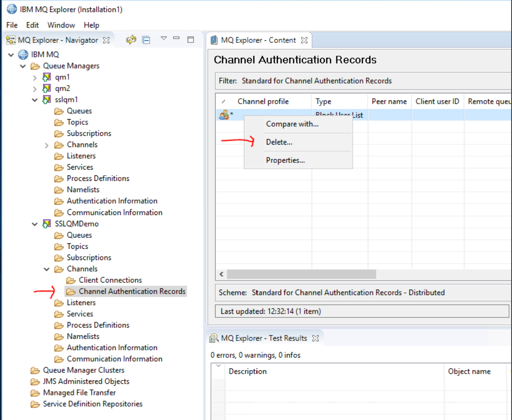Expand Channels under sslqm1

click(47, 145)
